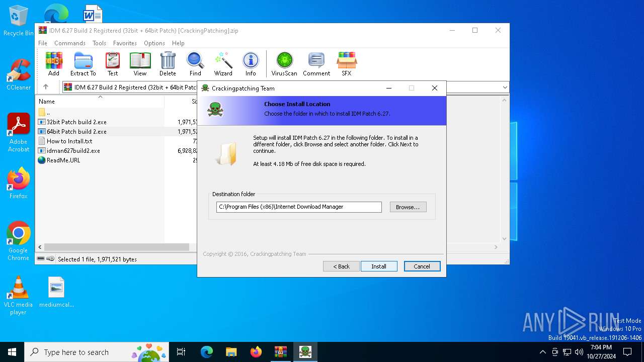Image resolution: width=644 pixels, height=362 pixels.
Task: Click Firefox icon in the taskbar
Action: [256, 352]
